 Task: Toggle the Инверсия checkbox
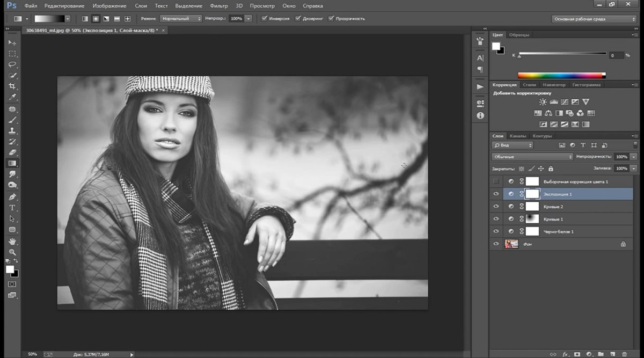click(265, 18)
